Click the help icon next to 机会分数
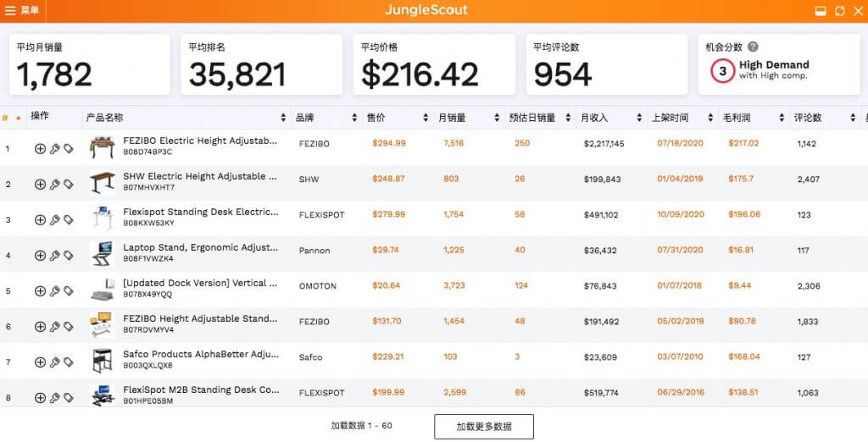The image size is (868, 442). [753, 47]
